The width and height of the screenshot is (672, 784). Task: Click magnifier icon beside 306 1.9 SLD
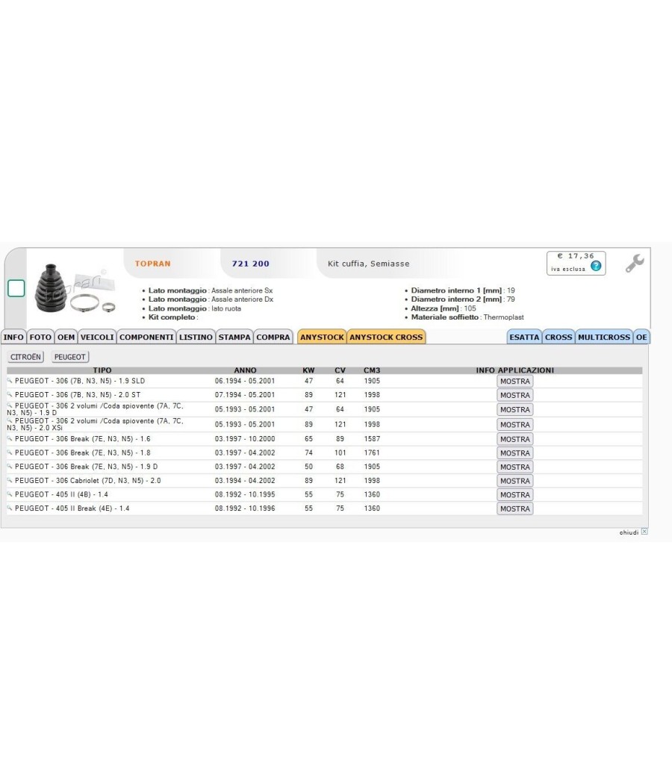point(10,381)
